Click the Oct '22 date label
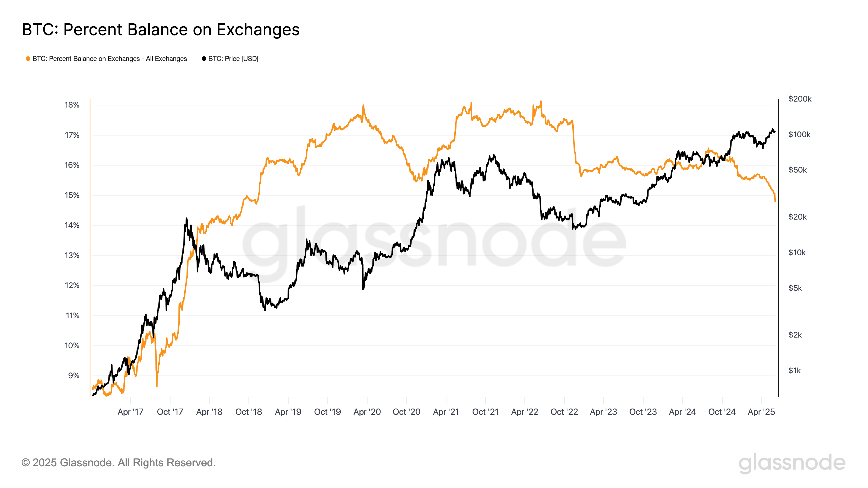 pyautogui.click(x=564, y=412)
